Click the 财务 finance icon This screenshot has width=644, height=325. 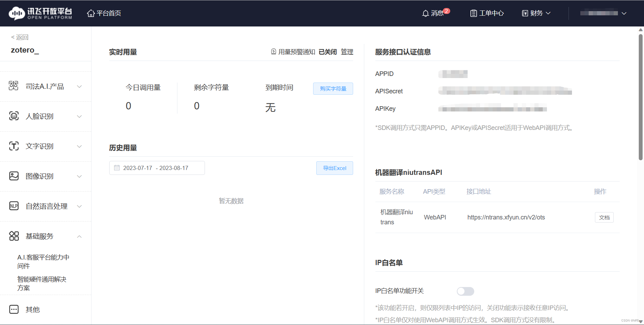click(x=525, y=13)
